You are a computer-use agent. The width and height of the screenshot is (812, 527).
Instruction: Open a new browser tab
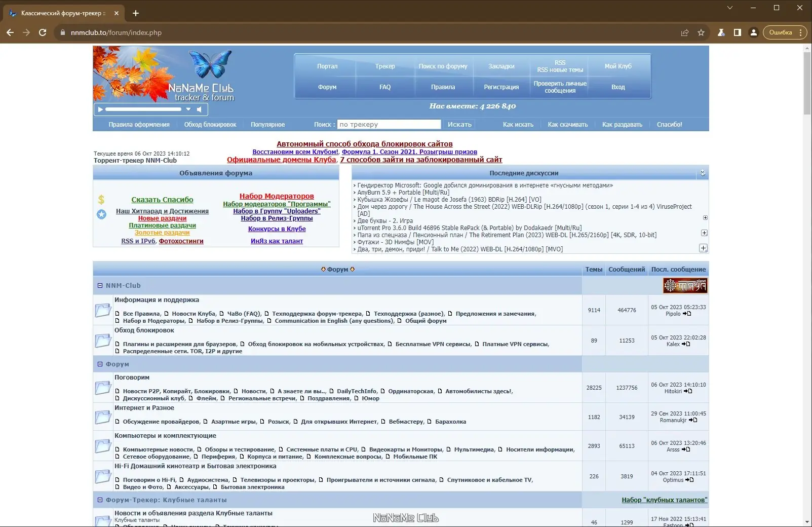click(x=136, y=13)
